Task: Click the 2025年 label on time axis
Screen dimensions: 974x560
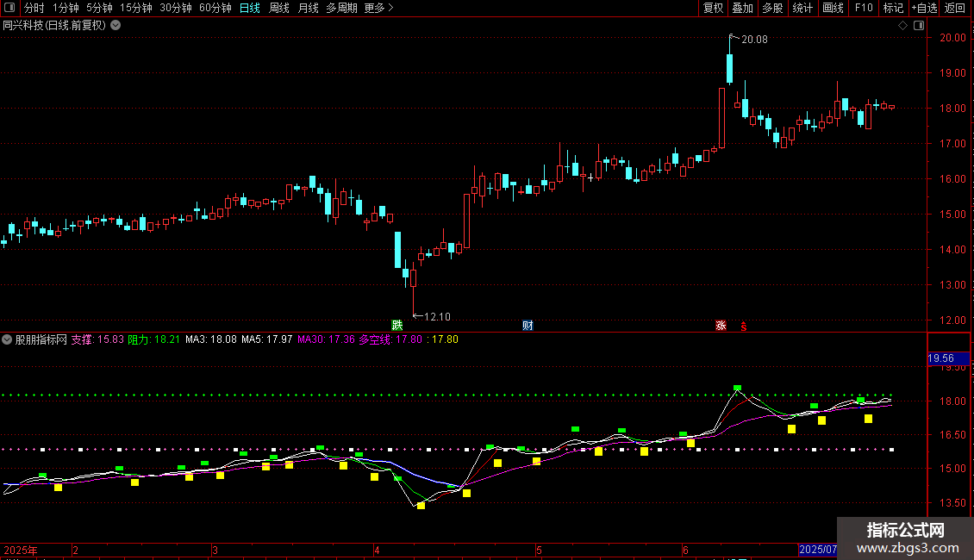Action: pos(21,550)
